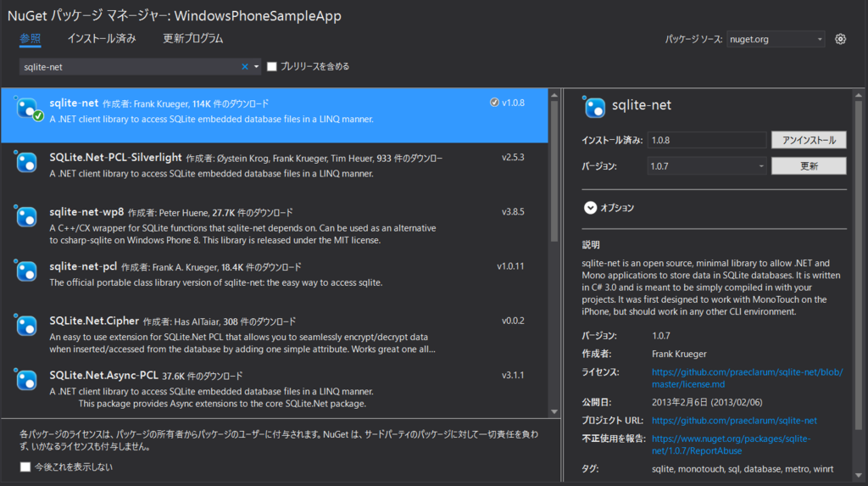This screenshot has width=868, height=486.
Task: Switch to the Browse (参照) tab
Action: 30,38
